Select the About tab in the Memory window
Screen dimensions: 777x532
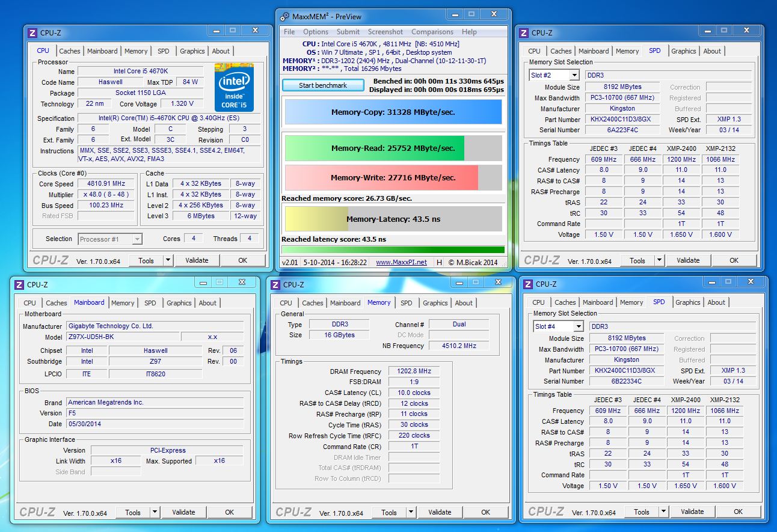pyautogui.click(x=464, y=303)
